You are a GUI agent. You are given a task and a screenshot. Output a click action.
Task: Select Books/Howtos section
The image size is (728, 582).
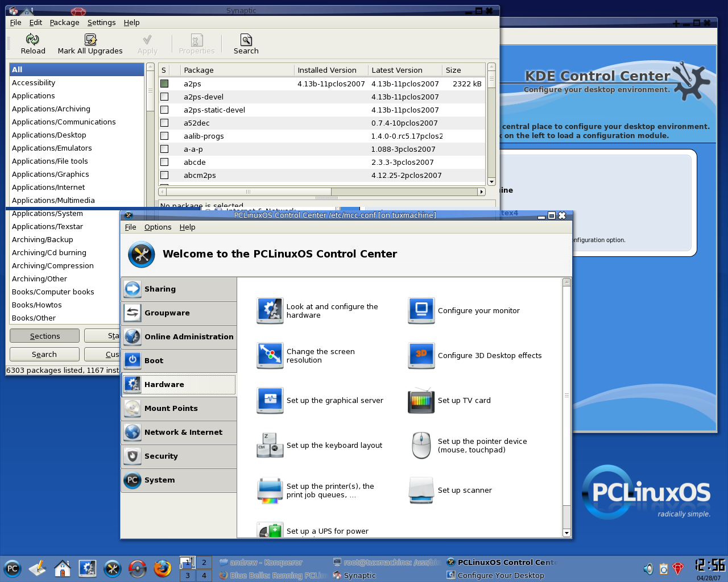64,305
